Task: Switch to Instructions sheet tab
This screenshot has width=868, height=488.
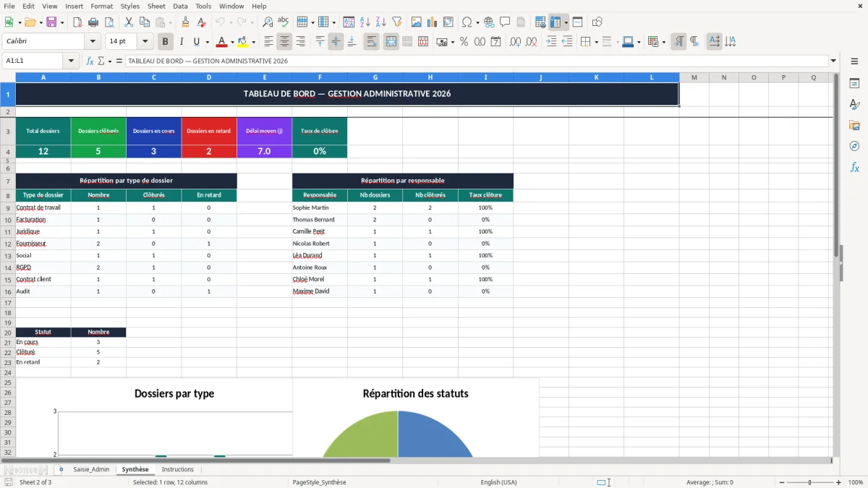Action: coord(178,469)
